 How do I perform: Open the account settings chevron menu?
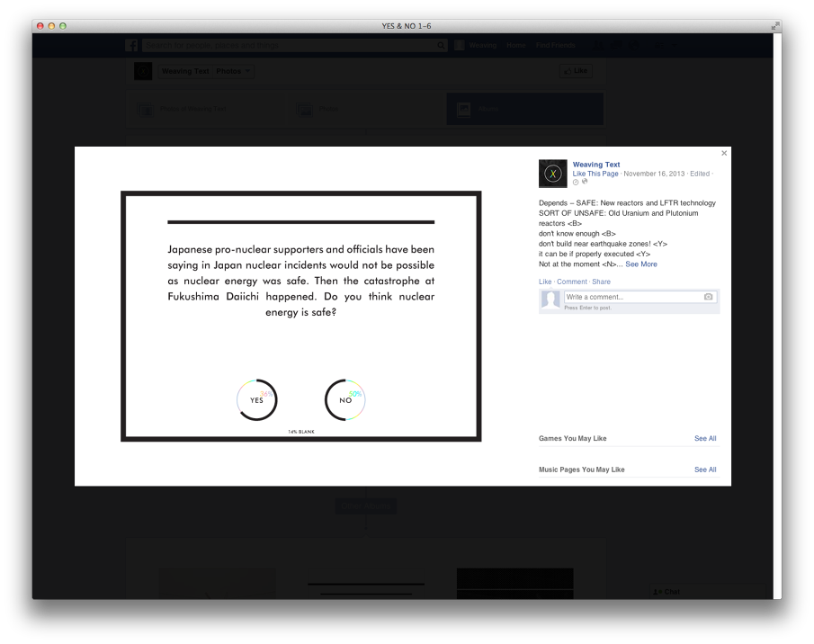pyautogui.click(x=673, y=44)
